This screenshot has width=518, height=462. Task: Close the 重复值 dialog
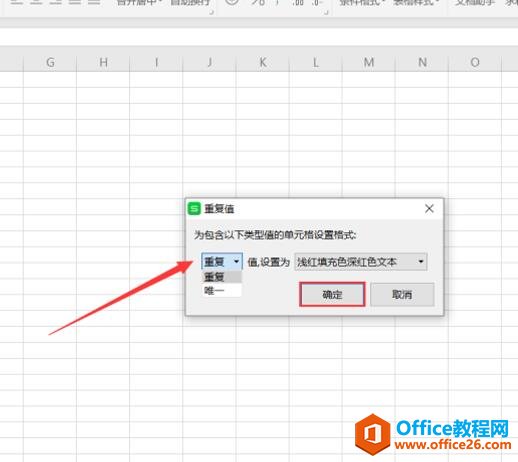(429, 209)
